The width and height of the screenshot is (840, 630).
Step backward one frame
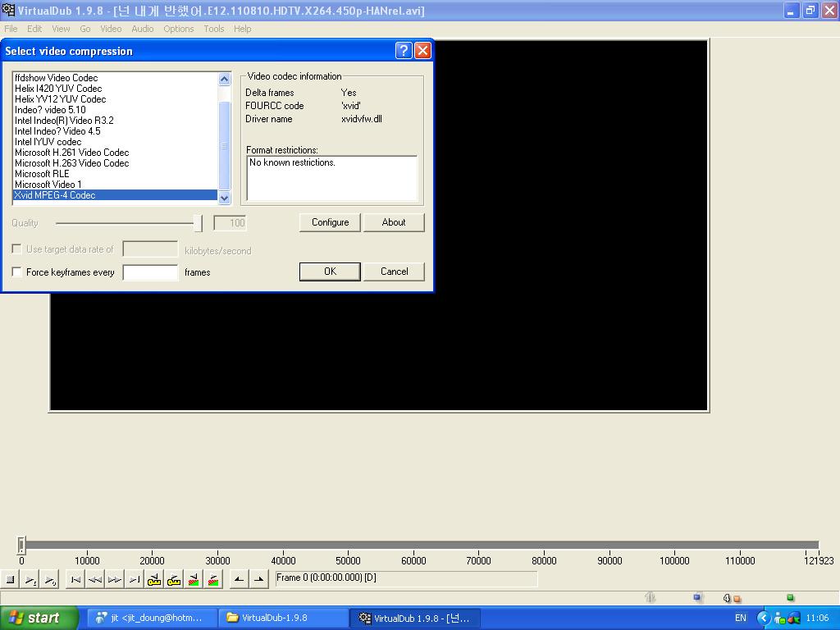coord(95,580)
